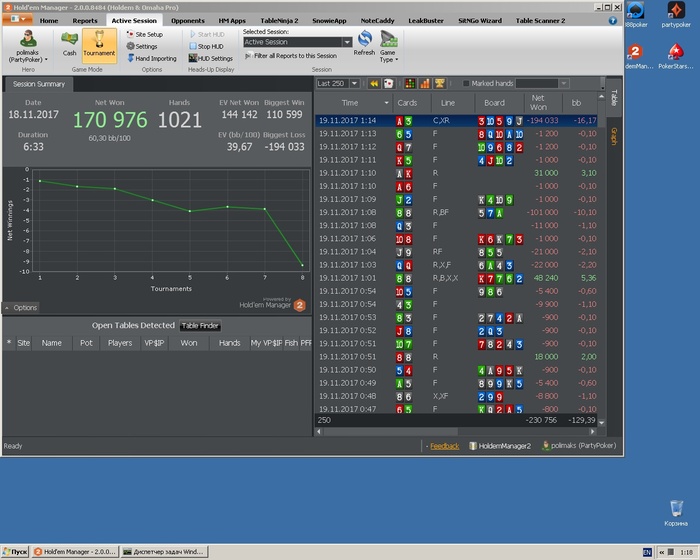Viewport: 700px width, 560px height.
Task: Sort by the bb column header
Action: (579, 103)
